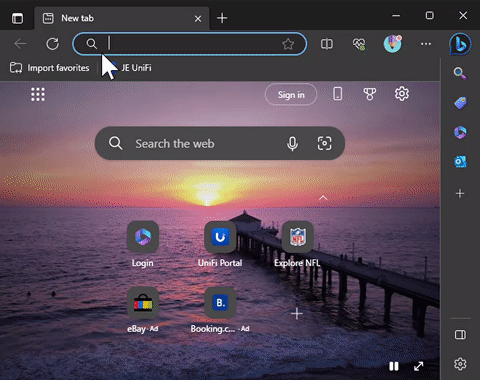
Task: Open the eBay ad quick link
Action: pos(143,310)
